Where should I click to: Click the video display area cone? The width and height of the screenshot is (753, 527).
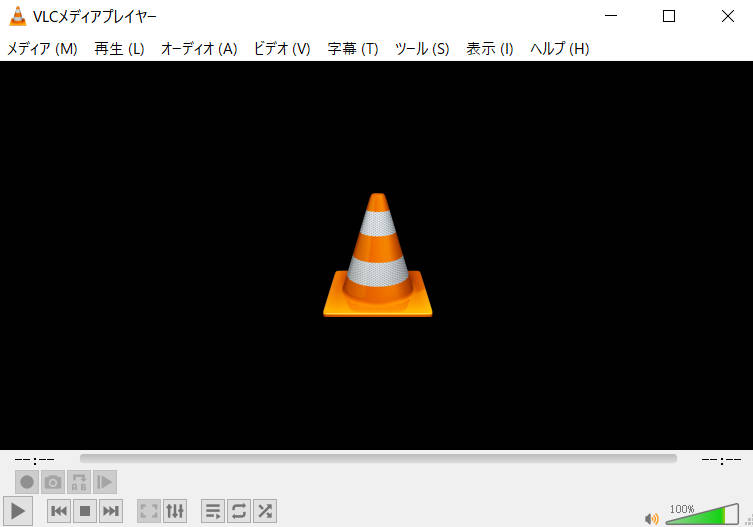[x=378, y=255]
